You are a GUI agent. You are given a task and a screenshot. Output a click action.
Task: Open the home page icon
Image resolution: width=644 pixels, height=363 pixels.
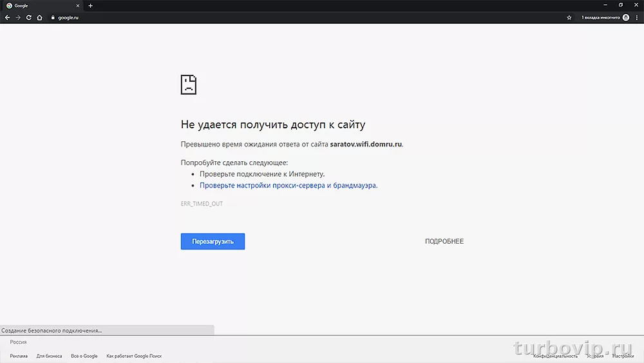click(x=39, y=17)
